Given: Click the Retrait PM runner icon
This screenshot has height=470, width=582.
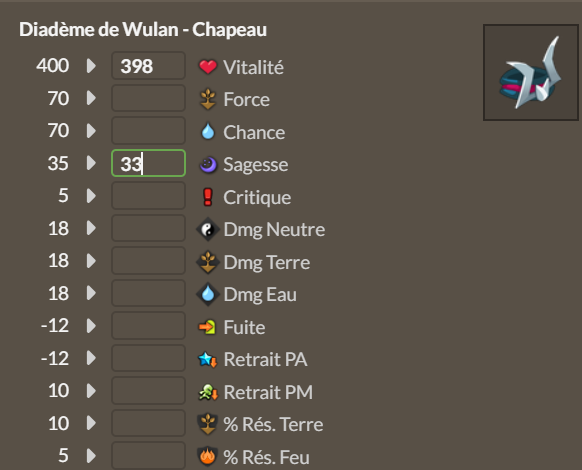Looking at the screenshot, I should pos(208,392).
